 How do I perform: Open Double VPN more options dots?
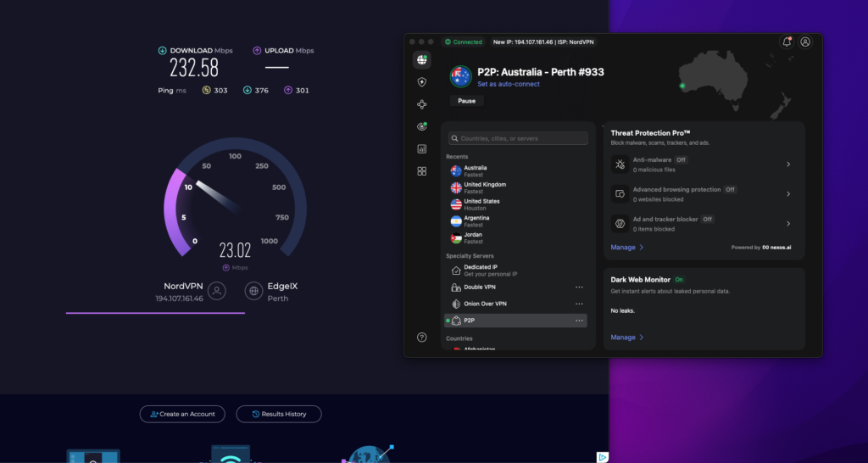(579, 287)
